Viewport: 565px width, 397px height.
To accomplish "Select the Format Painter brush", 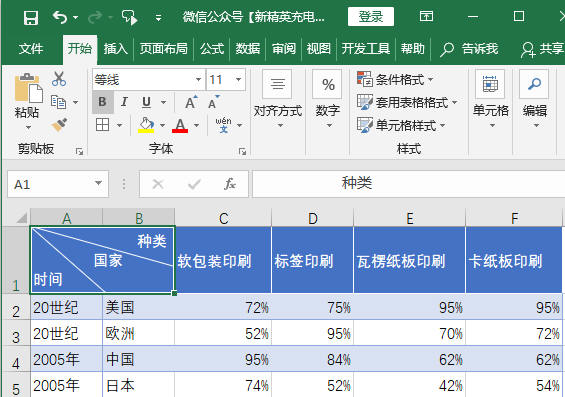I will click(59, 125).
